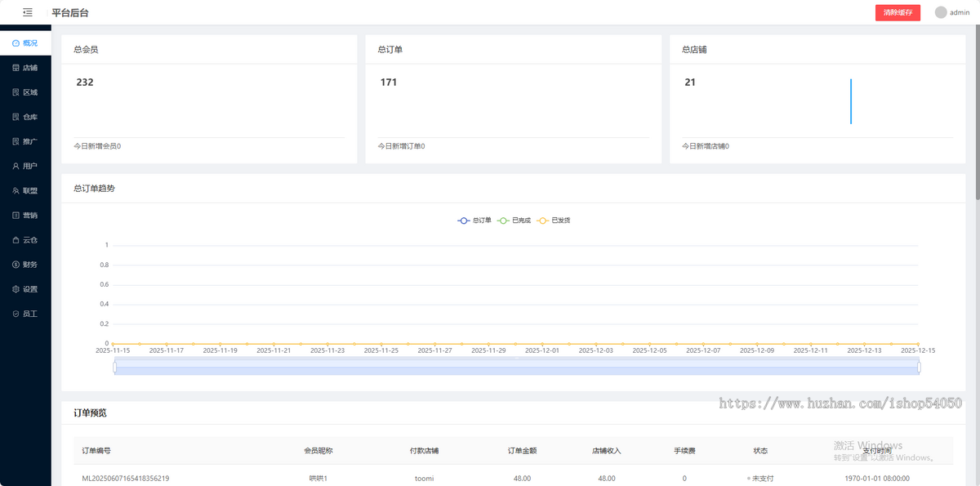Open the 设置 (Settings) sidebar item
The image size is (980, 486).
click(x=25, y=288)
